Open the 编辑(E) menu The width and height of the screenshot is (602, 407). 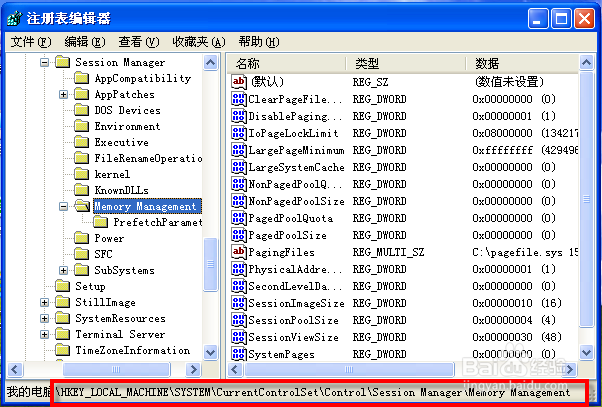coord(85,41)
